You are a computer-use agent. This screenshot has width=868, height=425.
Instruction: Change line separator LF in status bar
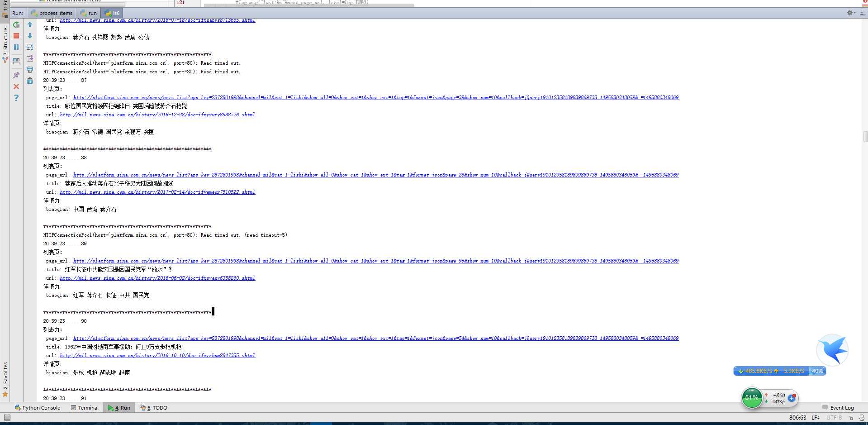point(816,418)
